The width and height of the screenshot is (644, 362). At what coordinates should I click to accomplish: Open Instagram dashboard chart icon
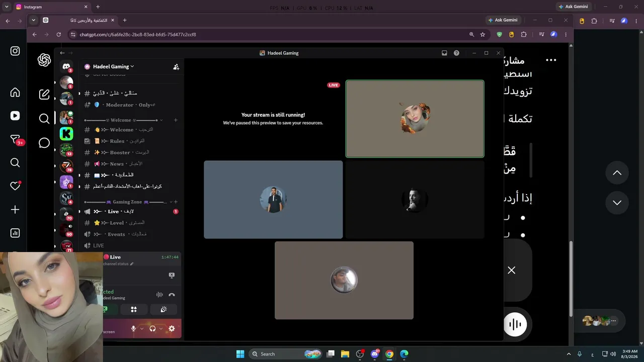click(x=15, y=233)
